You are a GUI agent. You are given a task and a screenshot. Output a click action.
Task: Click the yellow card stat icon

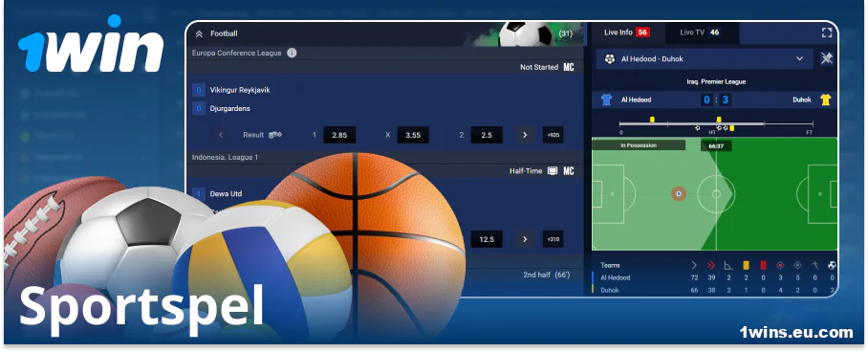tap(746, 266)
